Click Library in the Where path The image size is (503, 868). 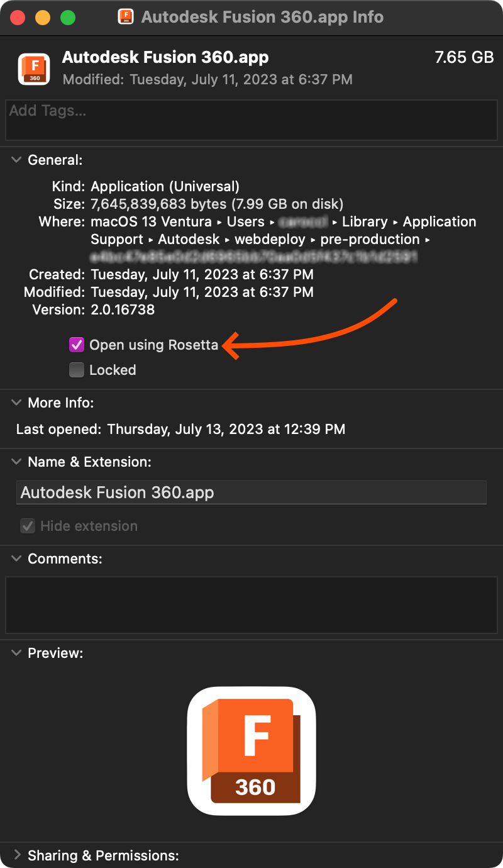point(365,221)
